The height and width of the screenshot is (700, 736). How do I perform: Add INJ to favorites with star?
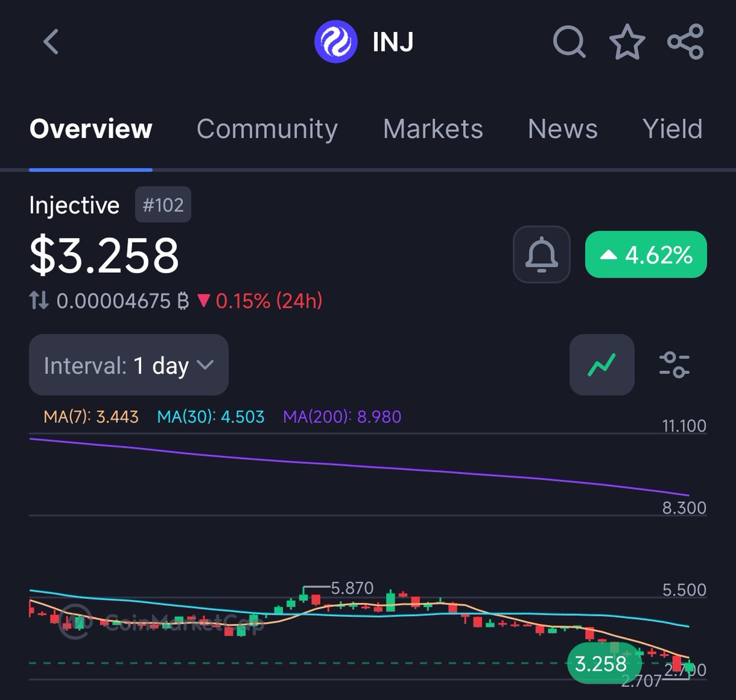pyautogui.click(x=627, y=42)
